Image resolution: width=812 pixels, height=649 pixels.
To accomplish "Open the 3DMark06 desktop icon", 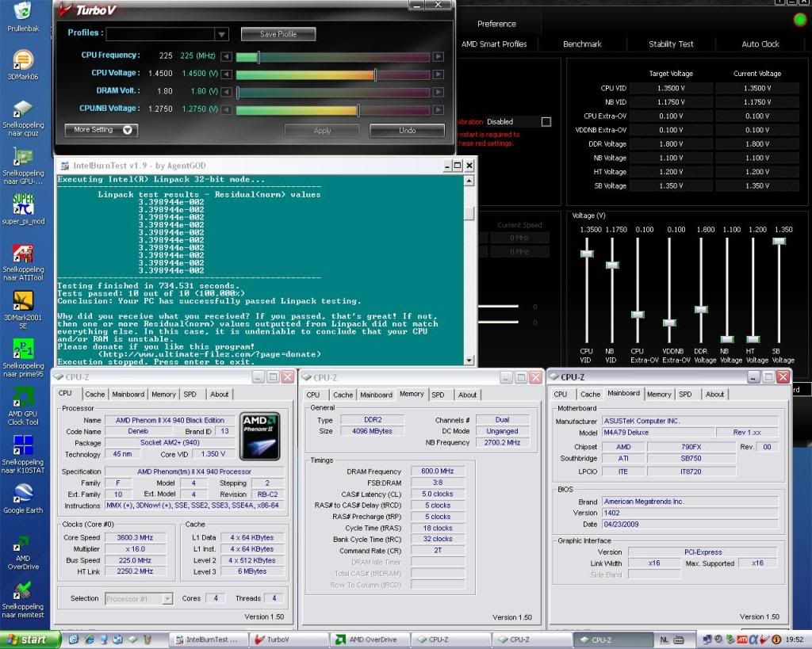I will tap(23, 65).
